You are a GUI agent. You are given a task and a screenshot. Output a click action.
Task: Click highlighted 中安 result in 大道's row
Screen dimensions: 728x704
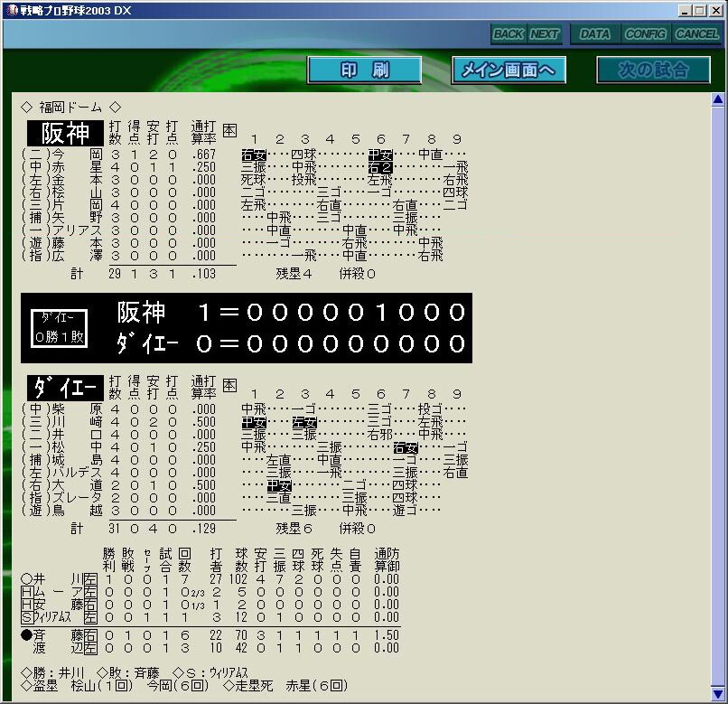(x=279, y=485)
